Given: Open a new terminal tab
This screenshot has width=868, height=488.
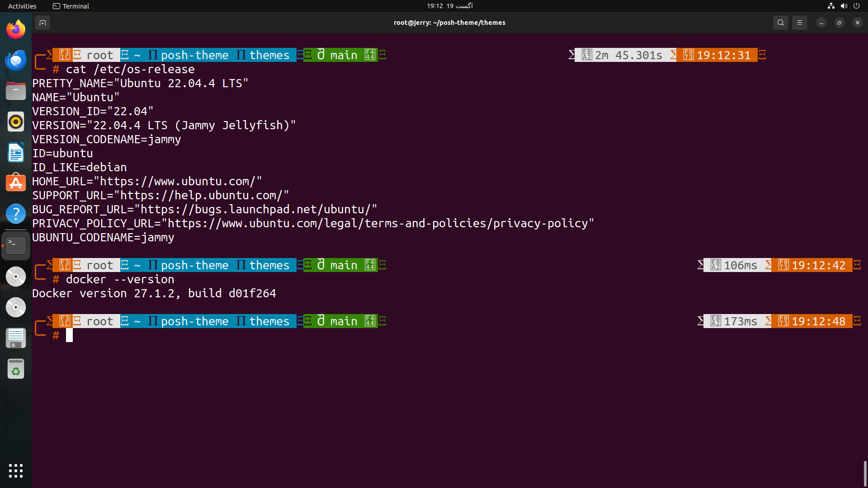Looking at the screenshot, I should pos(42,23).
